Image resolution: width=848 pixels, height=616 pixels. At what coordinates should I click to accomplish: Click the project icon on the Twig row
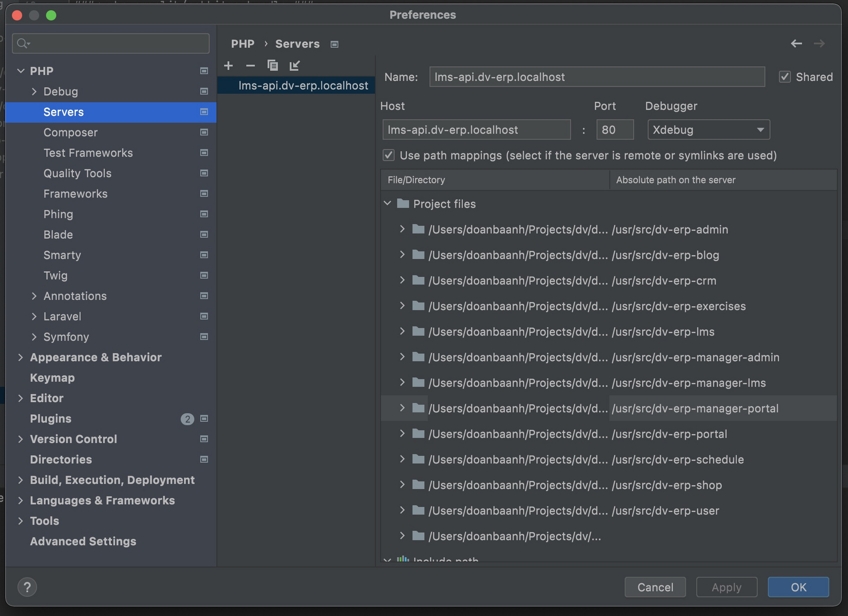[x=204, y=276]
